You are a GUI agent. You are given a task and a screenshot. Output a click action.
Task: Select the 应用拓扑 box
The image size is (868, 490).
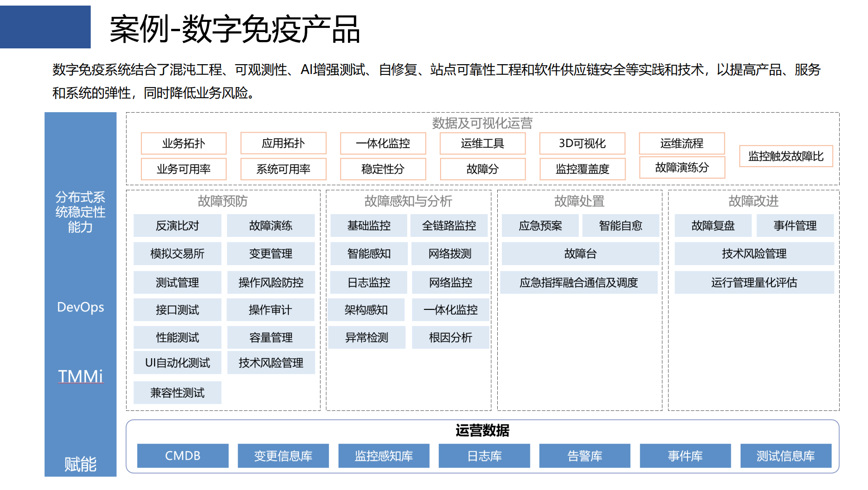[283, 143]
